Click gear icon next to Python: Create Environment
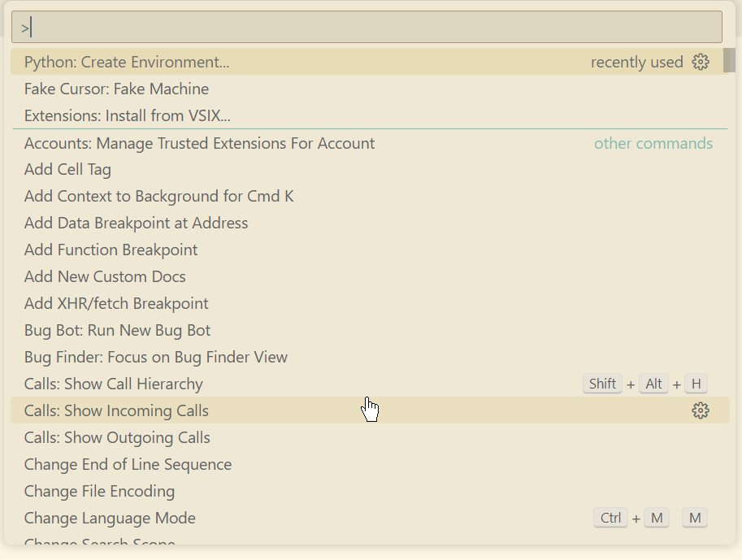Viewport: 742px width, 560px height. coord(700,62)
